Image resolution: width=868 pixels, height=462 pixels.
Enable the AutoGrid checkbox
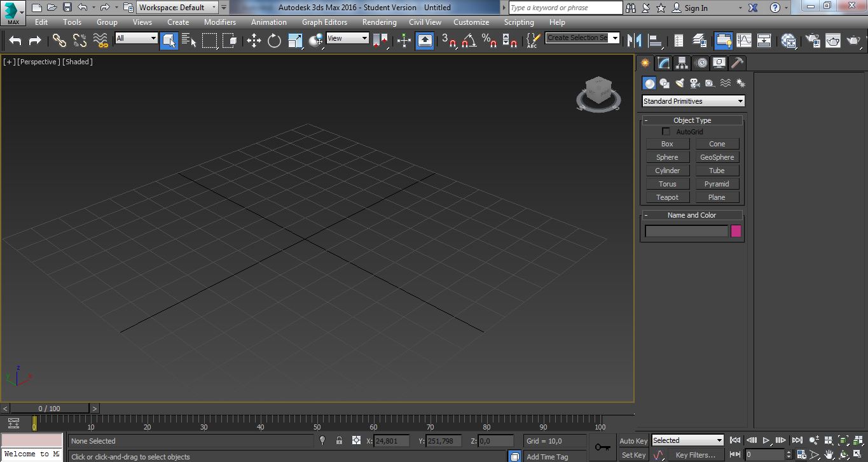point(666,131)
